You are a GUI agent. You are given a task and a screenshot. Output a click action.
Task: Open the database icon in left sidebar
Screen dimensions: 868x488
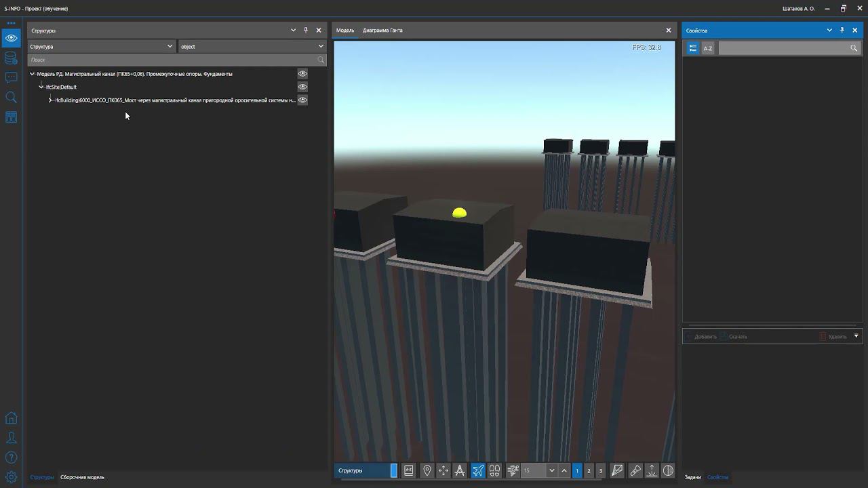[x=11, y=58]
